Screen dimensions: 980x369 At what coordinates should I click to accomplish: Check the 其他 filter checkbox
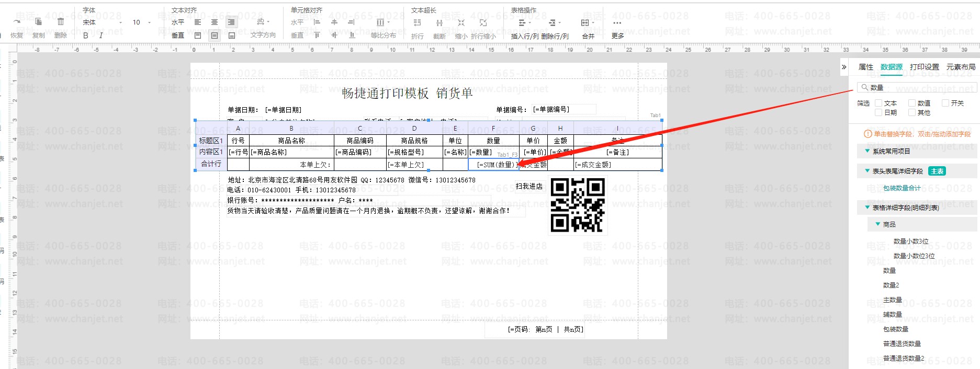point(912,112)
